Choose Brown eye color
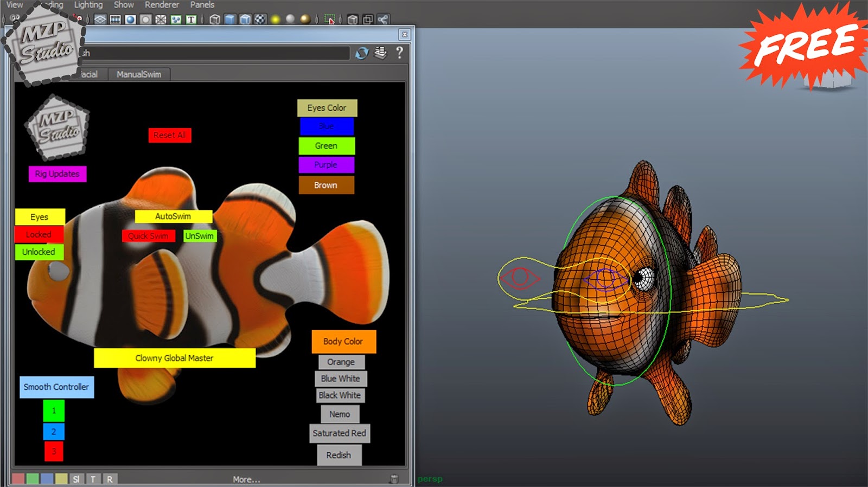Screen dimensions: 868x487 326,185
